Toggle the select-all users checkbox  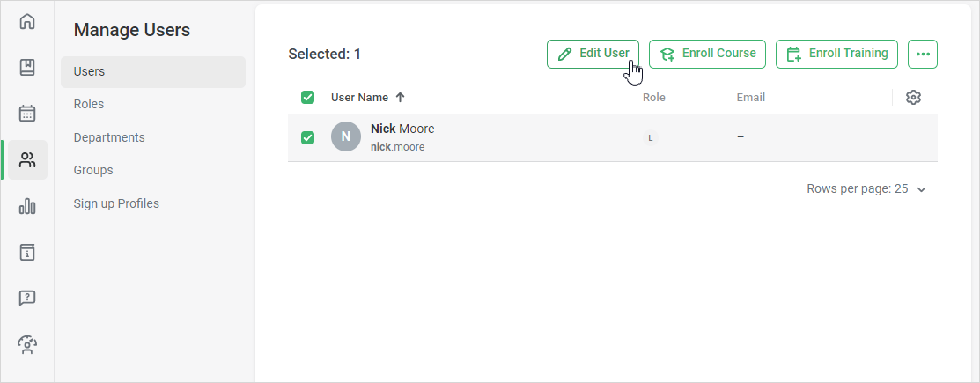coord(308,98)
